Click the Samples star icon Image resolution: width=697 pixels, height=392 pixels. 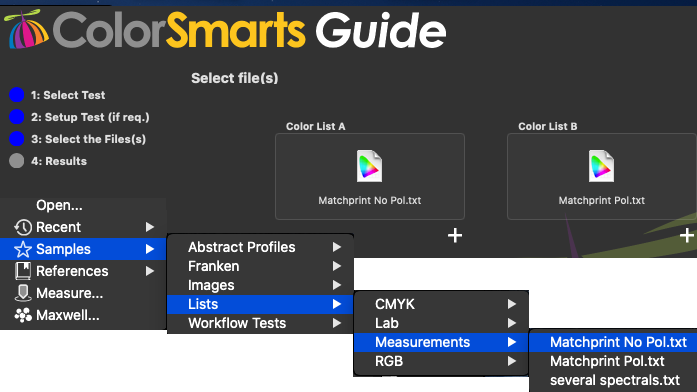click(23, 249)
